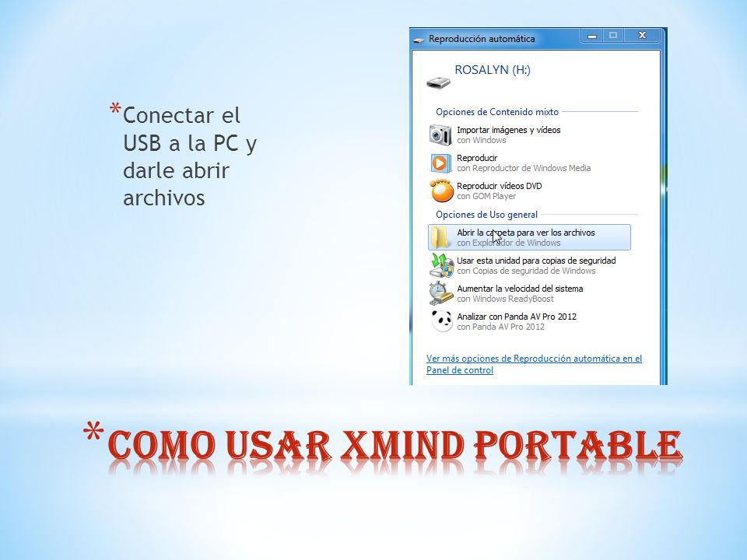
Task: Select Aumentar la velocidad del sistema
Action: (x=529, y=293)
